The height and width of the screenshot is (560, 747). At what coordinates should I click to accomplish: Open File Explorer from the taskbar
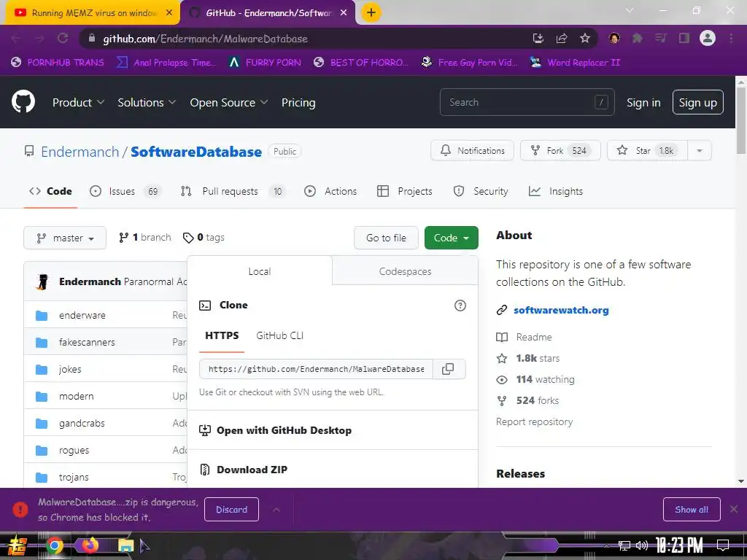[125, 545]
